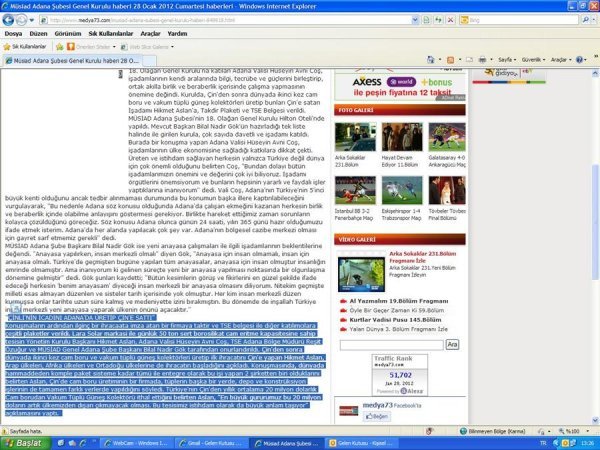Click the site search text field

point(391,345)
